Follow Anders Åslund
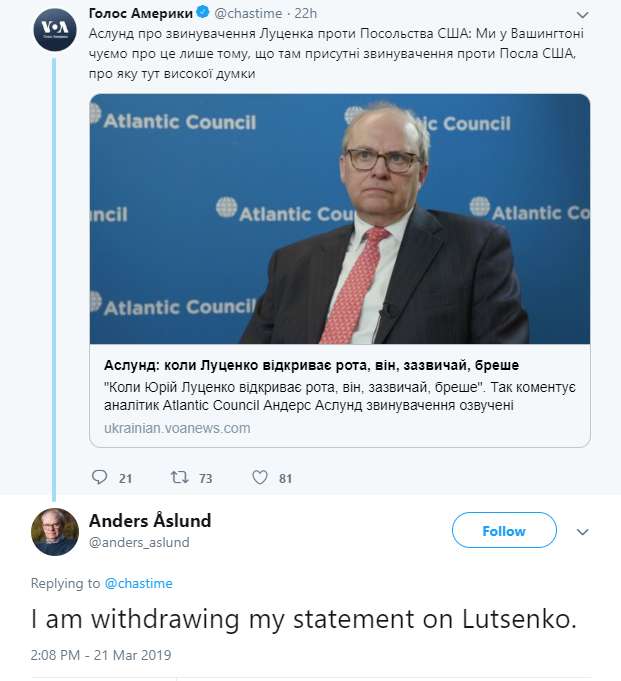 [504, 531]
